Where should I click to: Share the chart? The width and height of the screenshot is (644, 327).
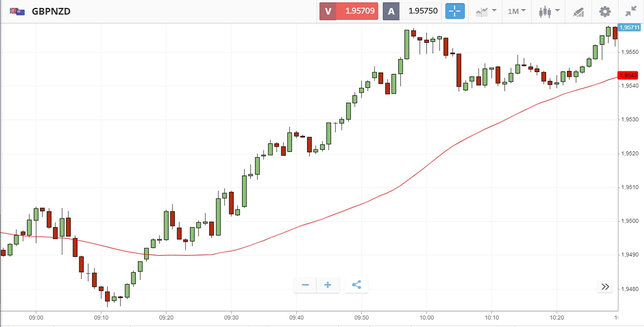point(357,285)
